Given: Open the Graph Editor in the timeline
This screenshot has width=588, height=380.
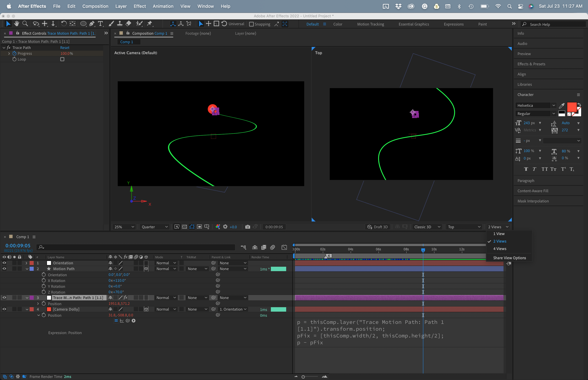Looking at the screenshot, I should [x=284, y=247].
